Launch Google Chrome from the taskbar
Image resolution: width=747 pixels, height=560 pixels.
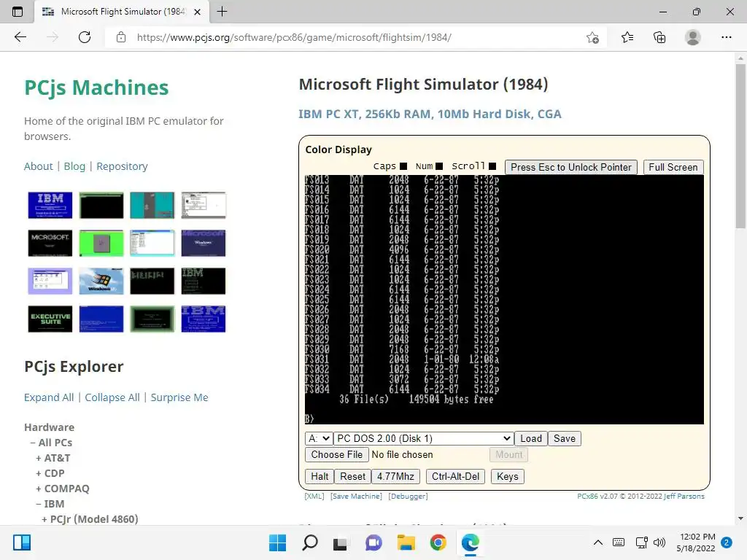pos(438,542)
